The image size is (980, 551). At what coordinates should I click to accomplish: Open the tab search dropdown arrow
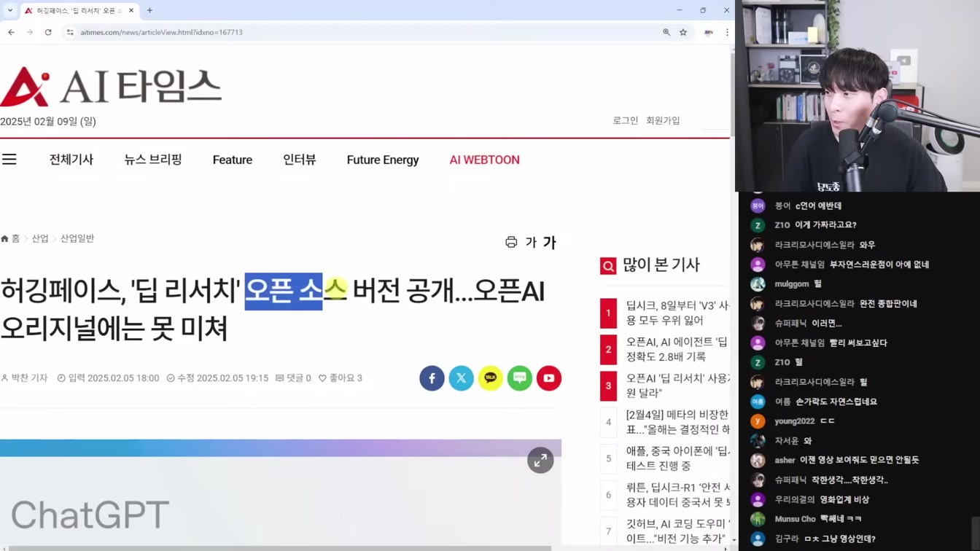[x=10, y=10]
